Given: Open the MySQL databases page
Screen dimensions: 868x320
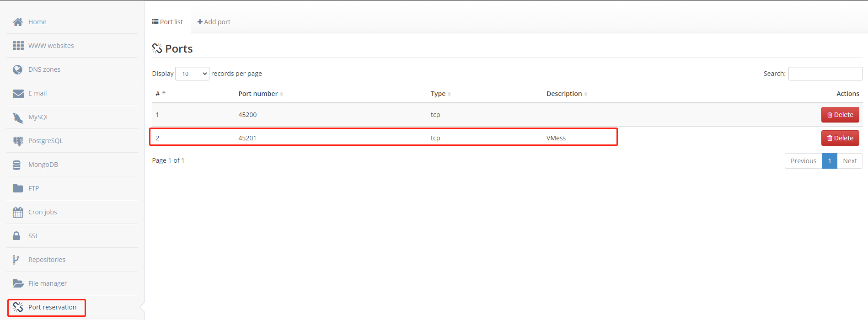Looking at the screenshot, I should pyautogui.click(x=38, y=117).
